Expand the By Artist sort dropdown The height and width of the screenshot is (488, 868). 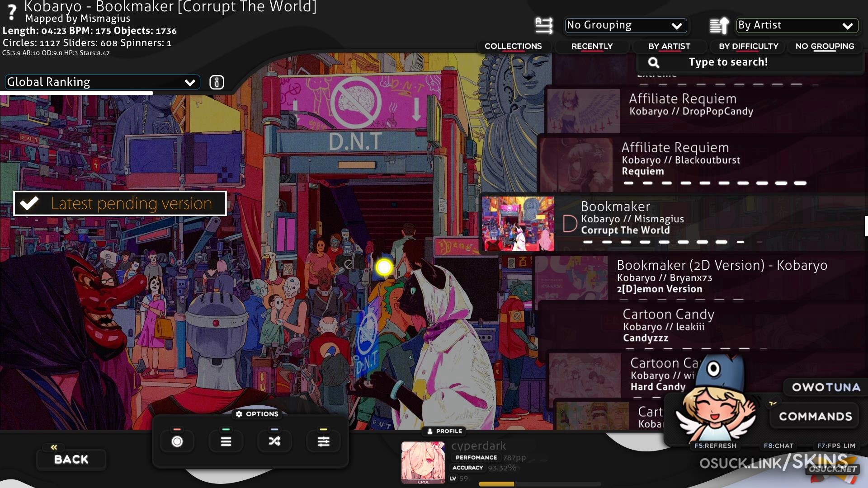797,25
